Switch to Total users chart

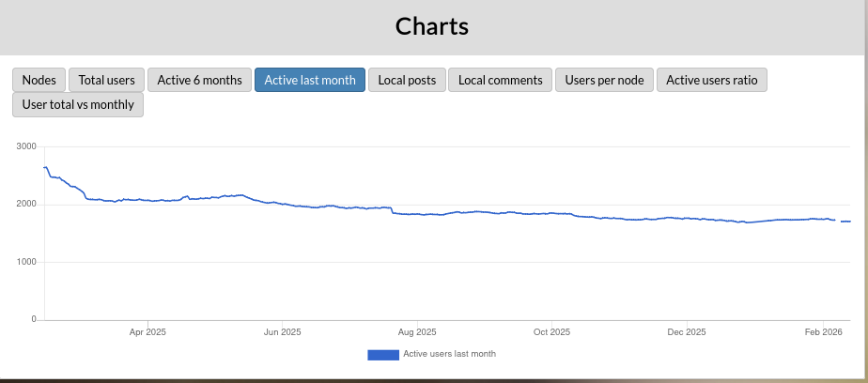(106, 80)
